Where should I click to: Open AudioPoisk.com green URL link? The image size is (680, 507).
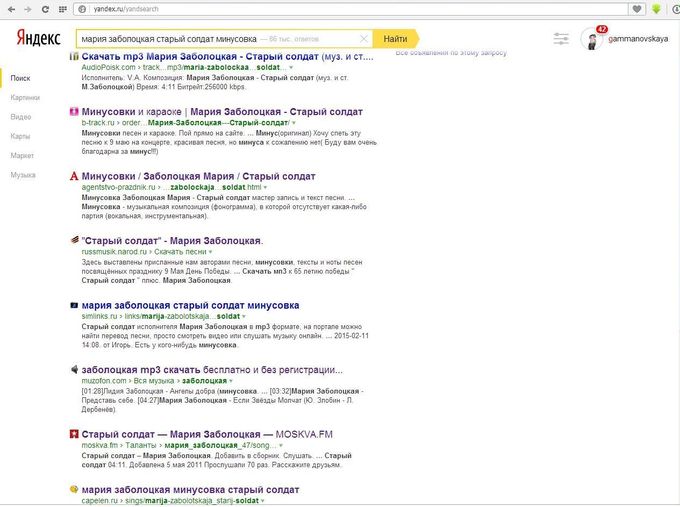click(108, 67)
